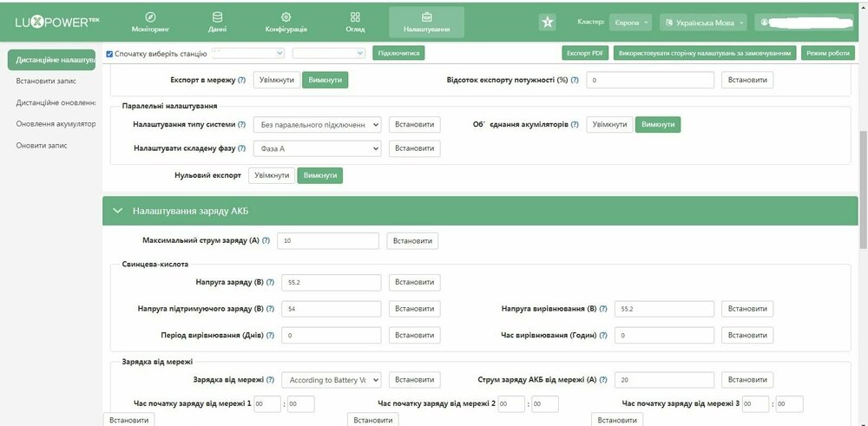Click help icon beside Налаштування типу системи
868x426 pixels.
[241, 125]
